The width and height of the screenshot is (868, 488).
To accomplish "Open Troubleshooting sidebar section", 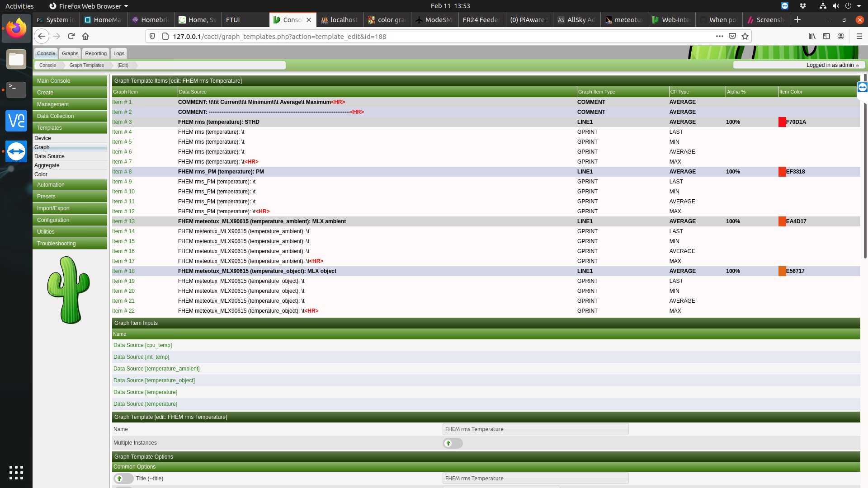I will point(70,244).
